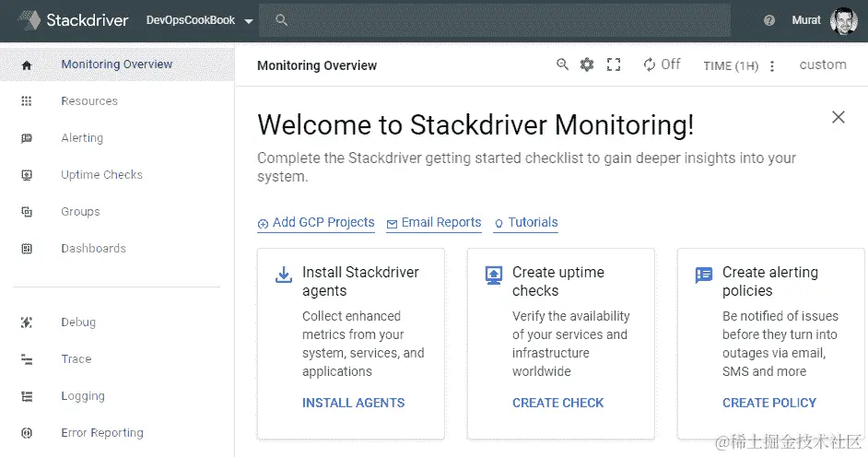Click the envelope icon beside Email Reports
Screen dimensions: 868x457
(x=392, y=224)
